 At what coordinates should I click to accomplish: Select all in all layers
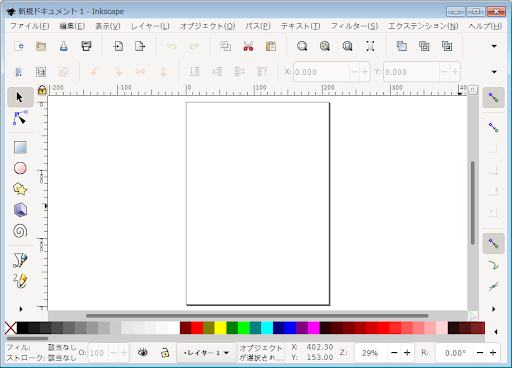[41, 72]
